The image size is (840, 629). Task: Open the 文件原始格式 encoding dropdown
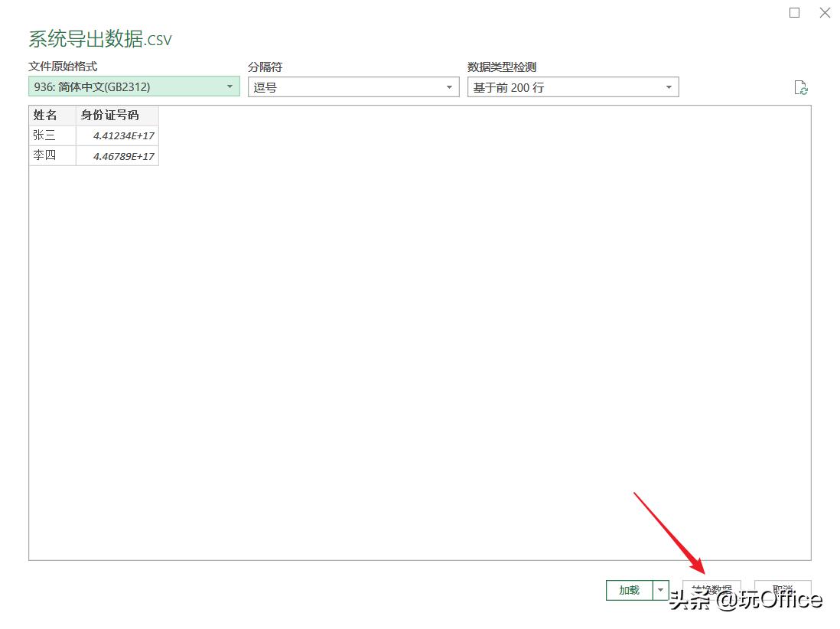pyautogui.click(x=229, y=86)
